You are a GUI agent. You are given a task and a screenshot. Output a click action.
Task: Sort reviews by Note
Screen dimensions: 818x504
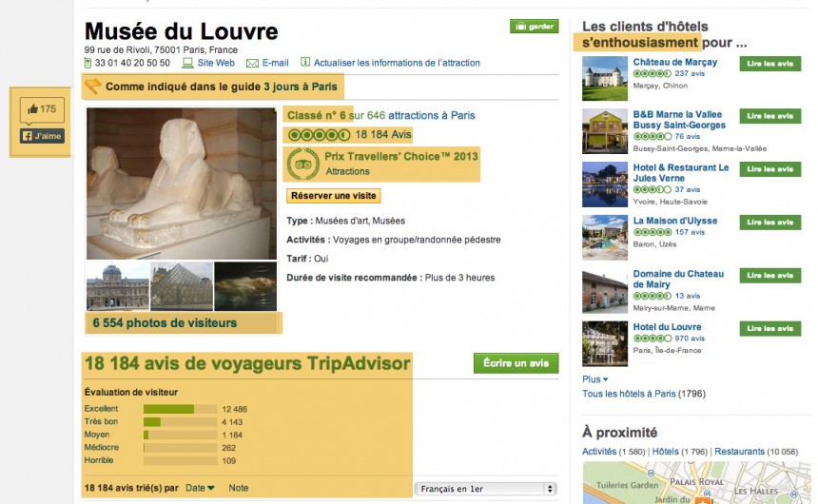pyautogui.click(x=239, y=488)
